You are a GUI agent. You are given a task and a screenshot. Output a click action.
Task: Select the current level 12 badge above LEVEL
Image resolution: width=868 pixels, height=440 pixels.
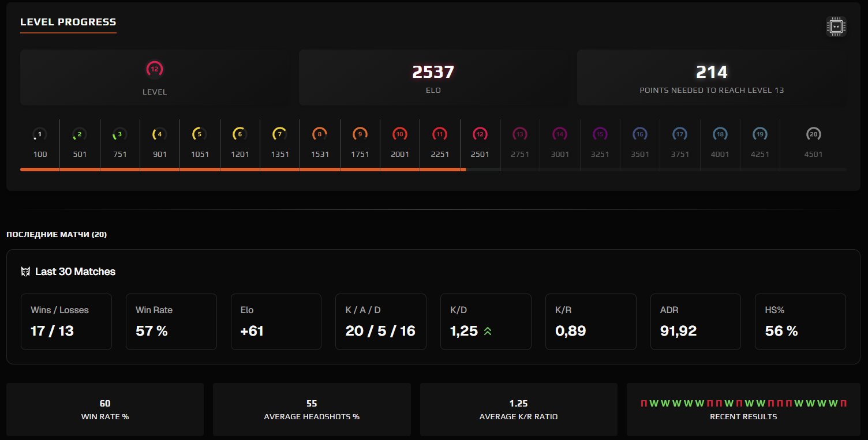click(154, 69)
